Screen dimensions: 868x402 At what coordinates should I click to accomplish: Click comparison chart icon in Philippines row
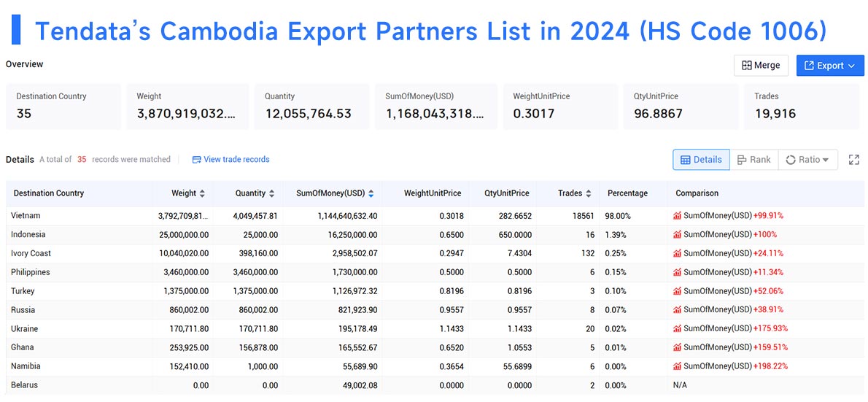677,272
